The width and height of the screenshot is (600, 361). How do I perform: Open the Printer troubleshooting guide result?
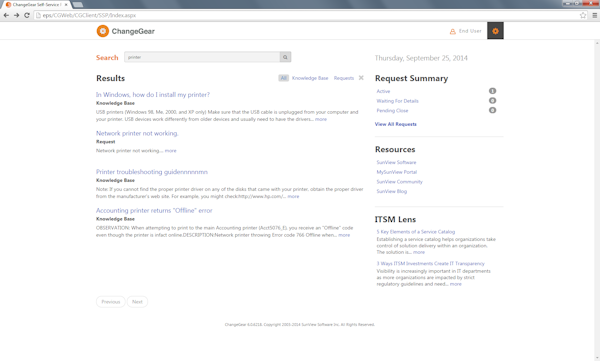(x=152, y=172)
